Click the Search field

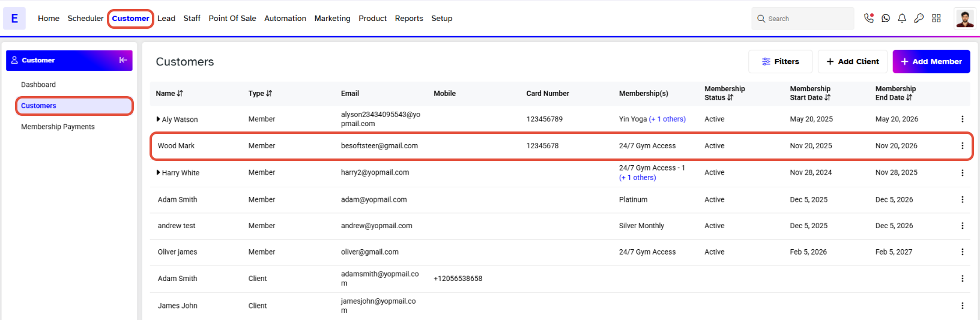(802, 19)
